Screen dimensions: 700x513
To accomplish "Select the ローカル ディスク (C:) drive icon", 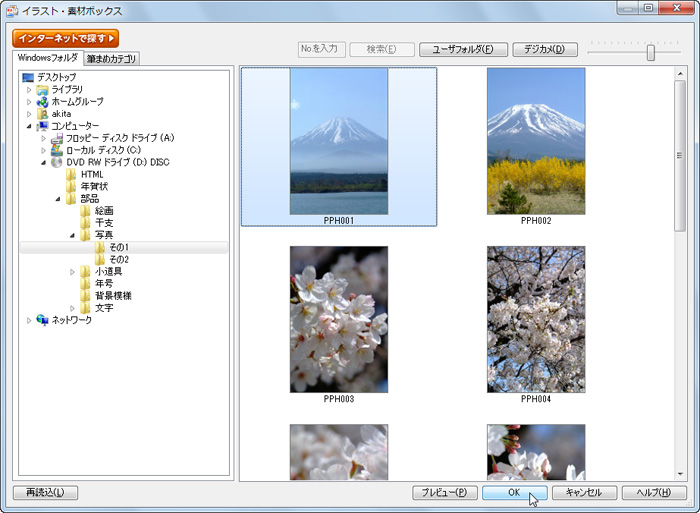I will pyautogui.click(x=57, y=150).
